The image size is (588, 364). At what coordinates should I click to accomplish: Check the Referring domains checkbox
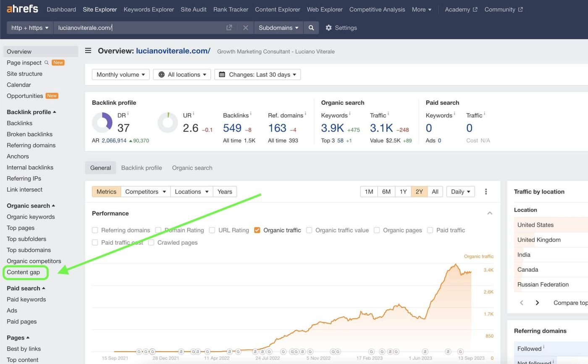tap(95, 230)
